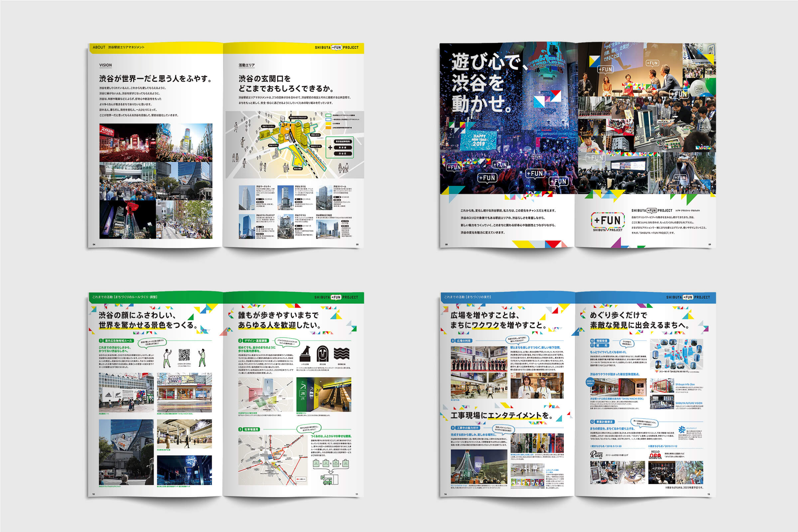This screenshot has width=798, height=532.
Task: Click the 渋谷スクランブルスクエア building photo
Action: pos(247,226)
